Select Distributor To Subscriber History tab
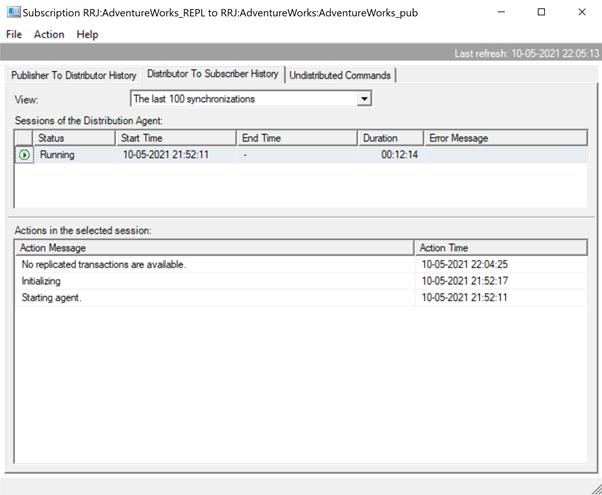This screenshot has height=495, width=602. point(213,74)
